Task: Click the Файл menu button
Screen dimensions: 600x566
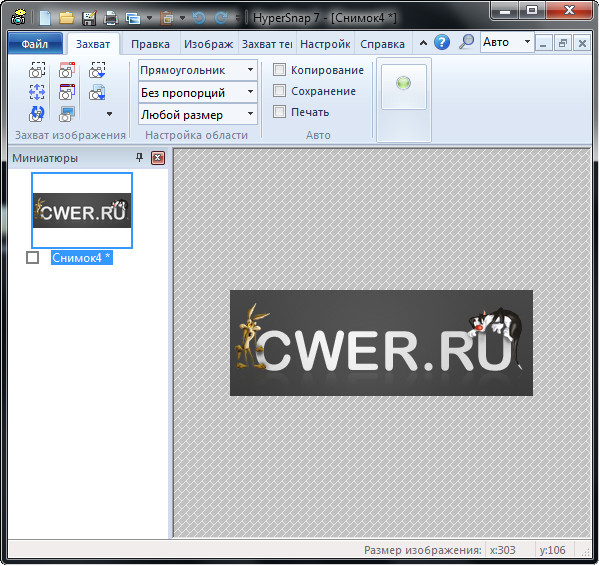Action: pyautogui.click(x=35, y=44)
